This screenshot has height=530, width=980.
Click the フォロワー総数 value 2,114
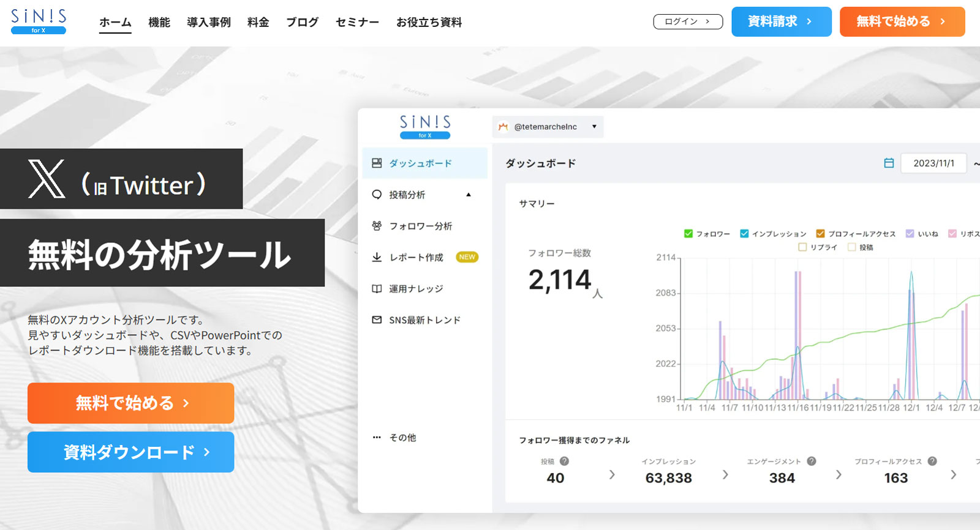click(560, 280)
